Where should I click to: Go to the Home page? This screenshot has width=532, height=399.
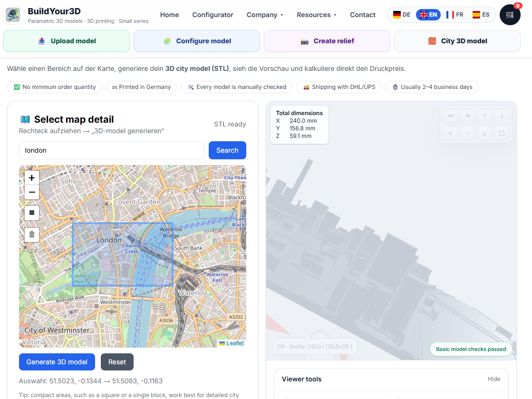pos(169,15)
